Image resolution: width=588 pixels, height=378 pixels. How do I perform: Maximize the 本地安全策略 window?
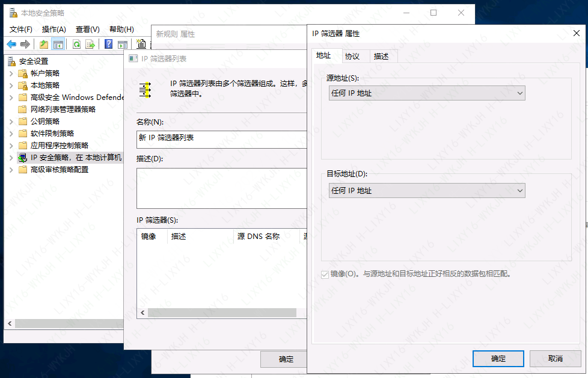pyautogui.click(x=433, y=13)
